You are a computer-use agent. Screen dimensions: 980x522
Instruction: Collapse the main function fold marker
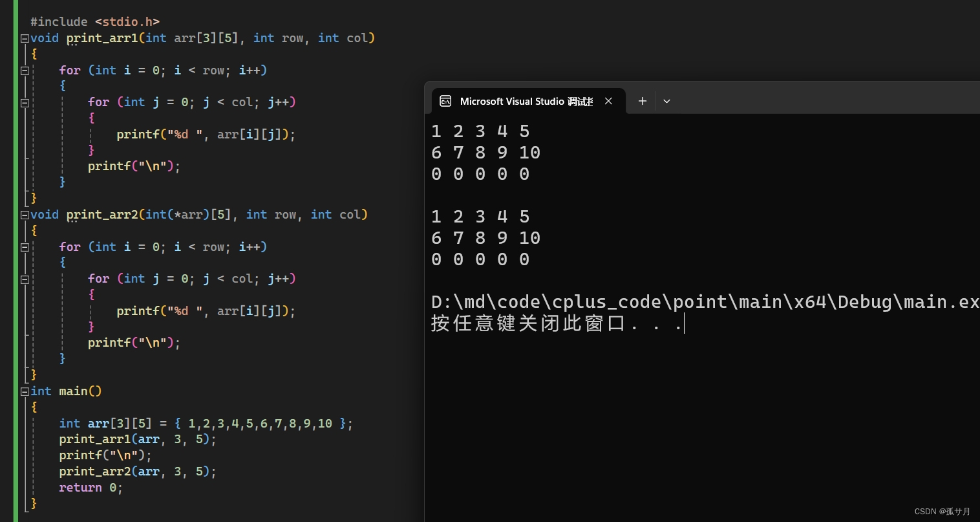coord(25,391)
